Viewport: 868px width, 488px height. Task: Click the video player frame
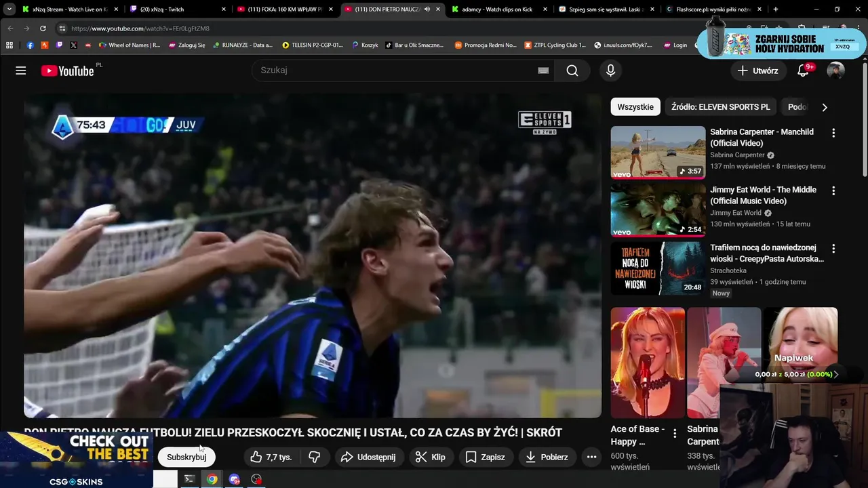click(x=313, y=256)
